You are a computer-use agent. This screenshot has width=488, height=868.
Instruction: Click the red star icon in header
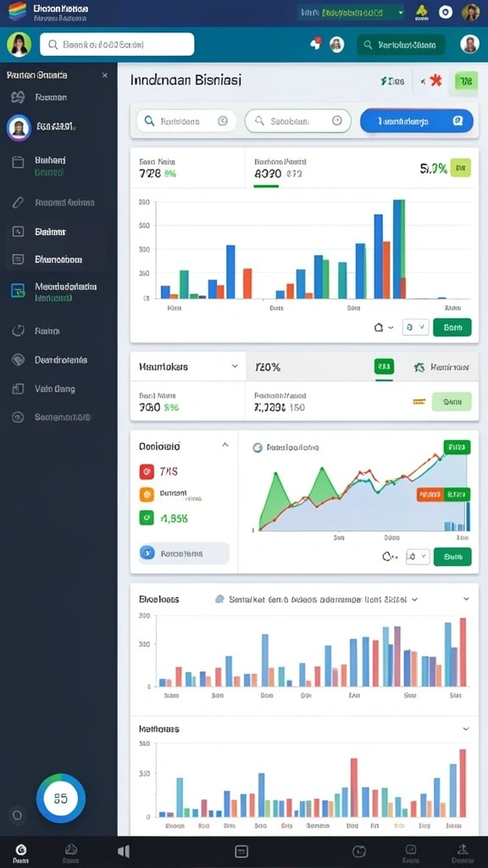tap(435, 81)
